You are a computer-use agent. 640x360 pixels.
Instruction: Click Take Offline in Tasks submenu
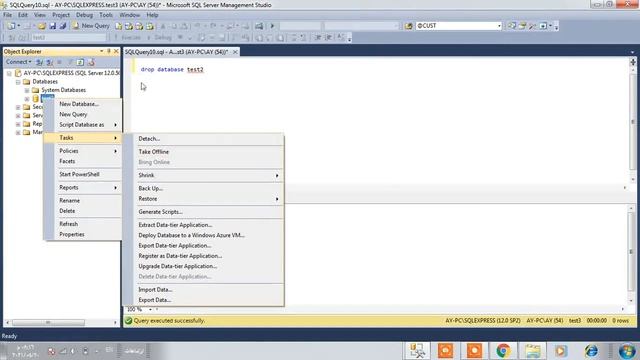[x=203, y=152]
